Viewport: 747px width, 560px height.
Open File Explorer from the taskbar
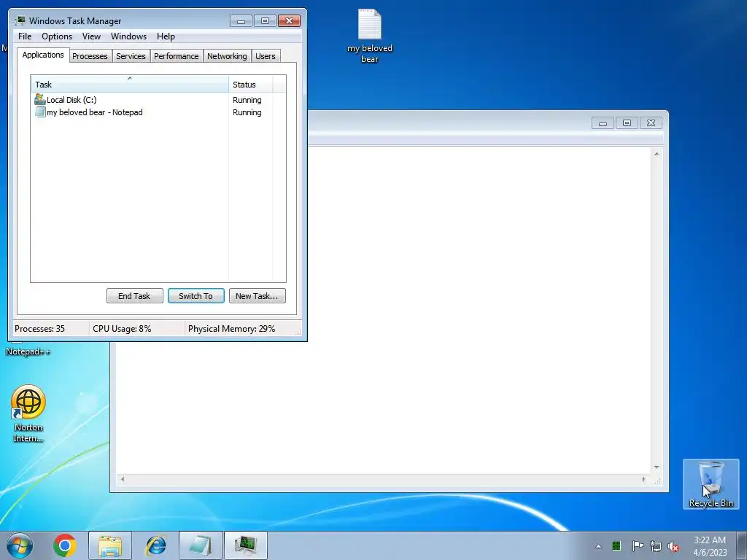coord(110,545)
